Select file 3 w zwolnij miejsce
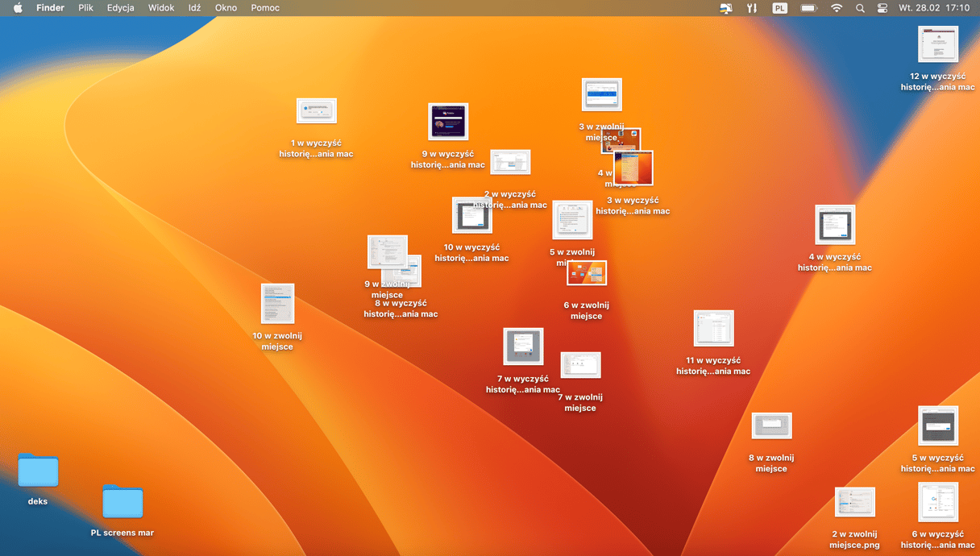This screenshot has width=980, height=556. pyautogui.click(x=602, y=95)
